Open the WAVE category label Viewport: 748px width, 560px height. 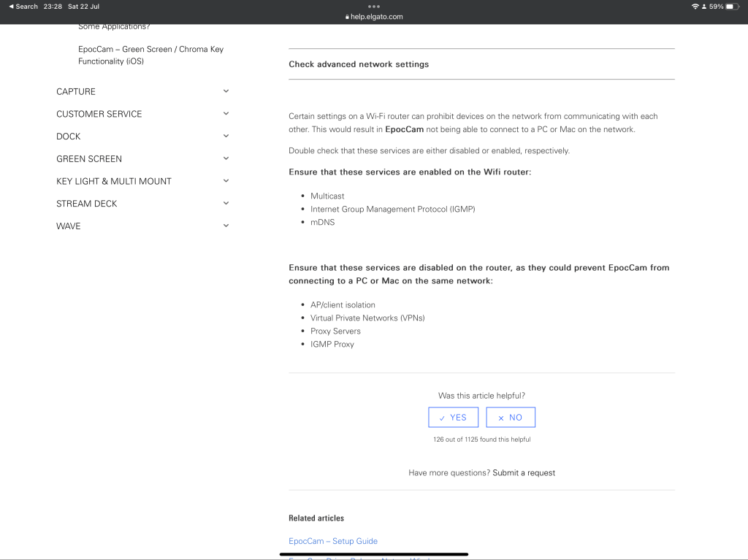pos(68,226)
